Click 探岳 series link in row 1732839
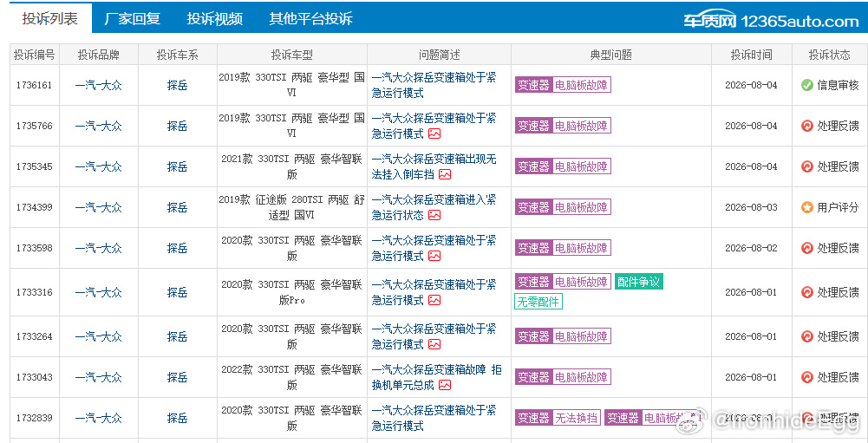The width and height of the screenshot is (868, 443). (x=177, y=418)
